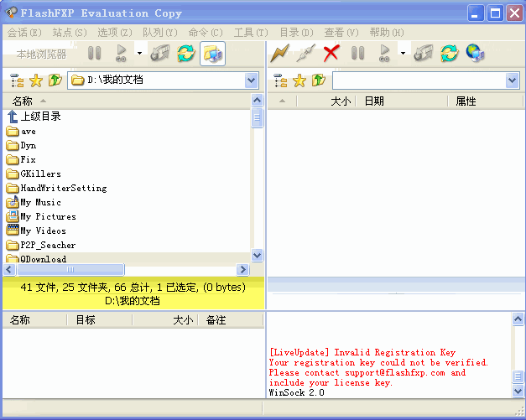Open local favorites star icon
Screen dimensions: 526x420
pos(36,80)
